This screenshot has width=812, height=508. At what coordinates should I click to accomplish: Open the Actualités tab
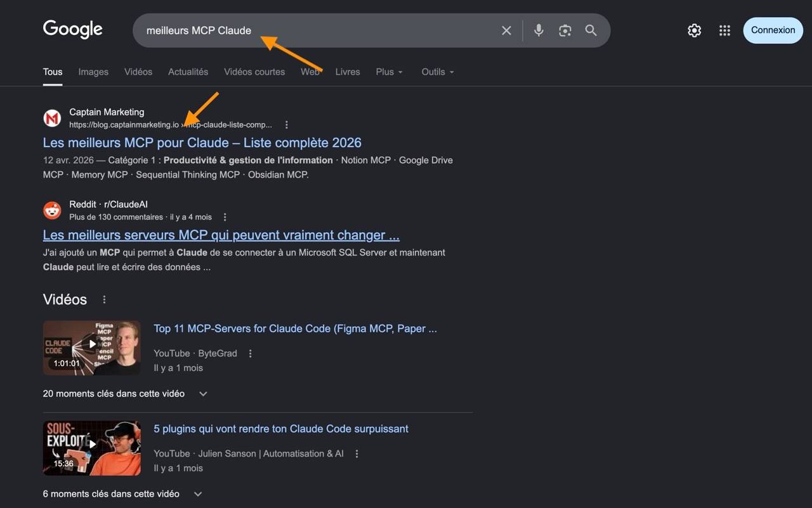pos(188,72)
